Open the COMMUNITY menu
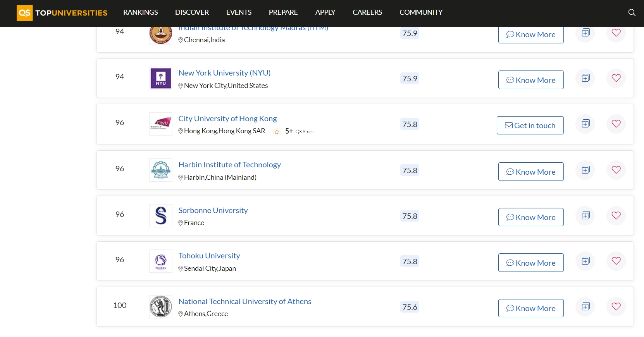 [421, 12]
